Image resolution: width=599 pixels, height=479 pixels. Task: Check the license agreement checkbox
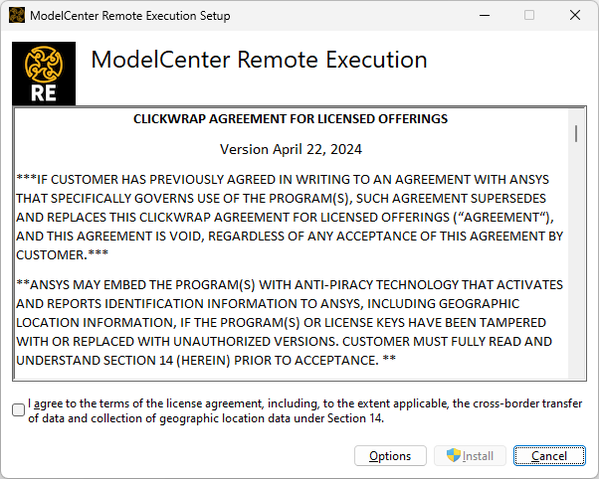pos(18,410)
